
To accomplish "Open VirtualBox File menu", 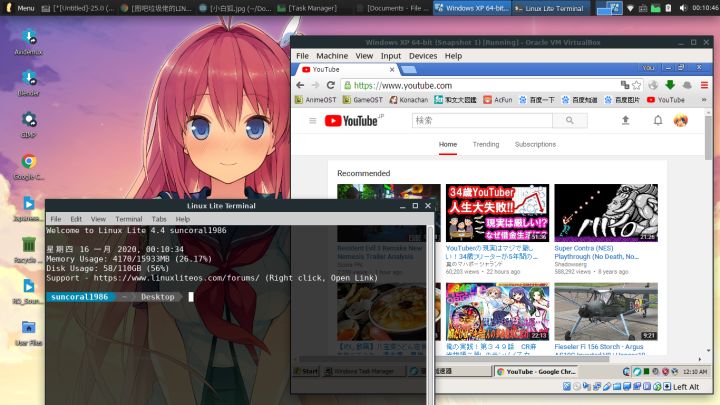I will coord(302,56).
